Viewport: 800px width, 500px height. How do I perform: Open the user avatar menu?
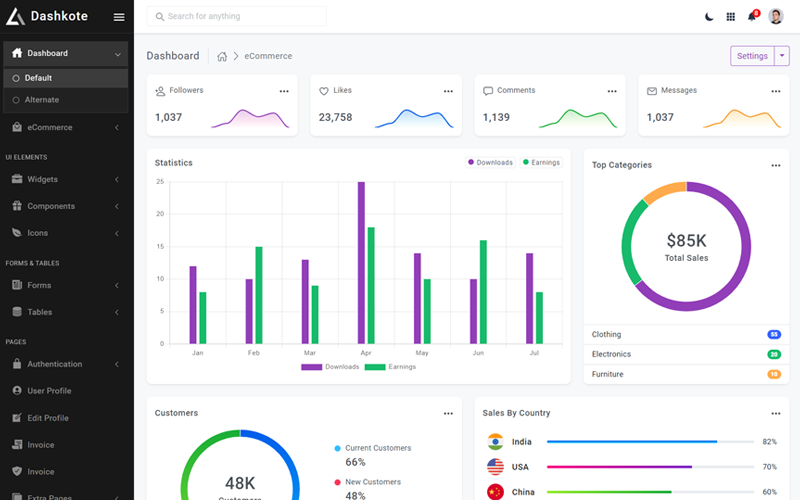coord(776,16)
